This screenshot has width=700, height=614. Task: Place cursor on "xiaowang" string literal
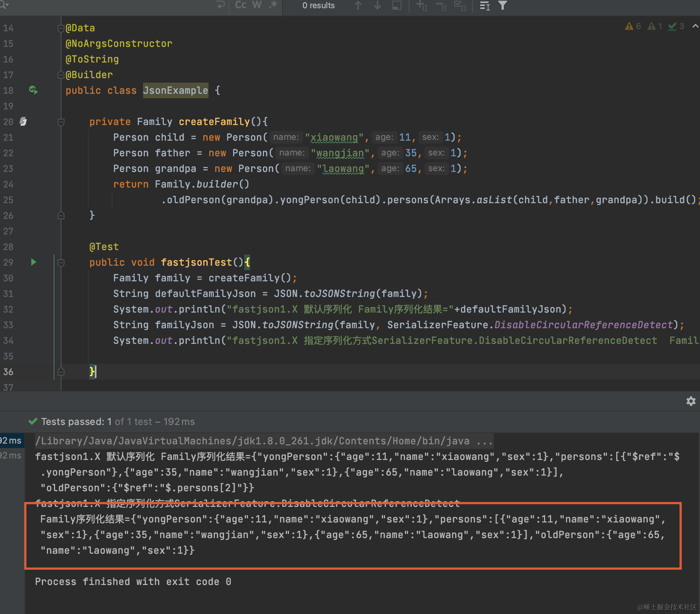coord(334,137)
